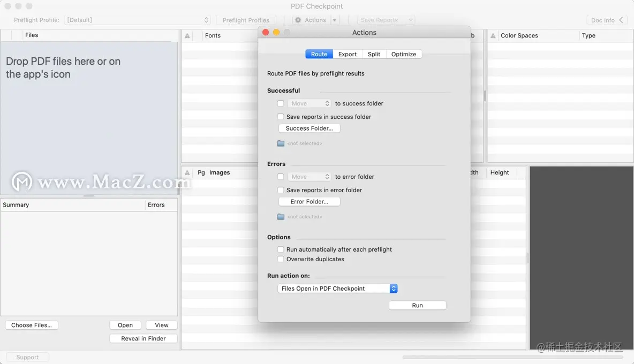Click the dark preview pane
Screen dimensions: 634x364
582,258
